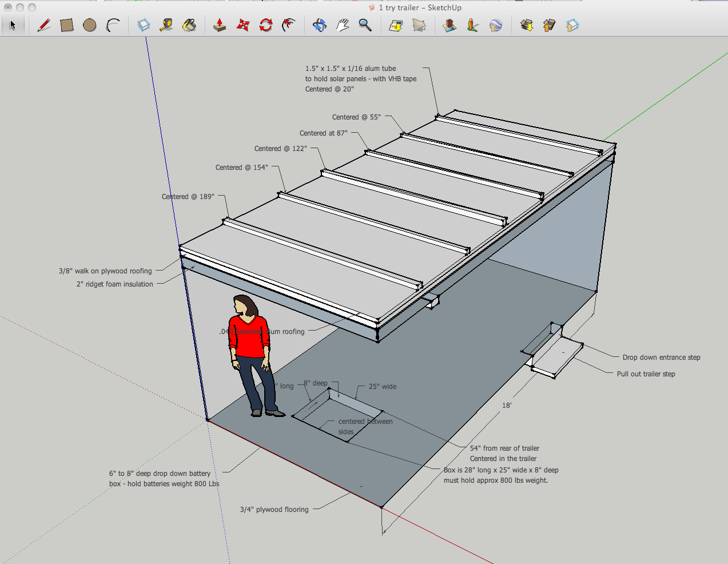Select '6" to 8" deep drop down battery' label

point(160,474)
